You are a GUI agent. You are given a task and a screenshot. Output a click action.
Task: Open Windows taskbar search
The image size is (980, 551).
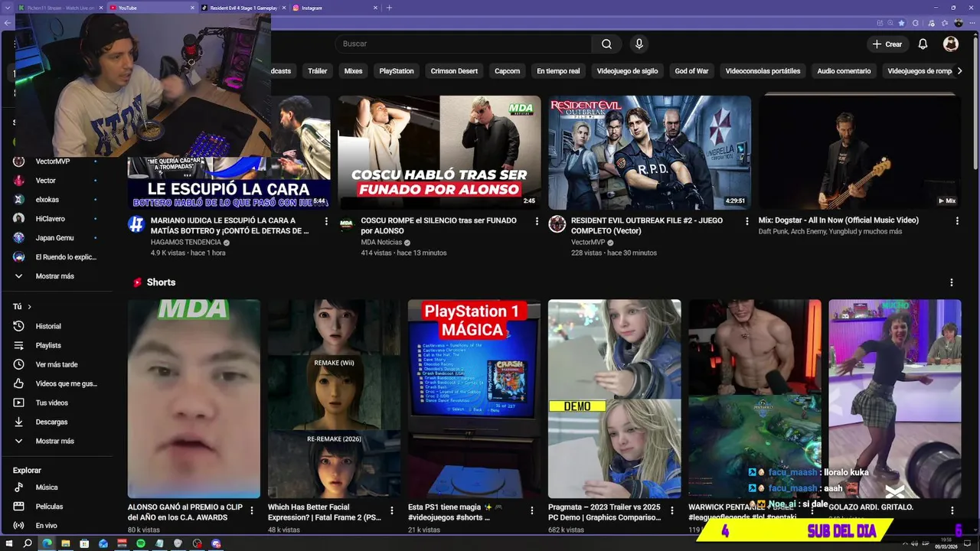(x=28, y=543)
